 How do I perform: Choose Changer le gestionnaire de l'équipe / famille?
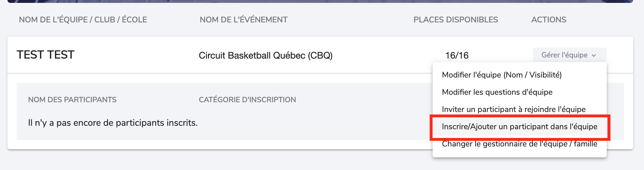(x=519, y=144)
